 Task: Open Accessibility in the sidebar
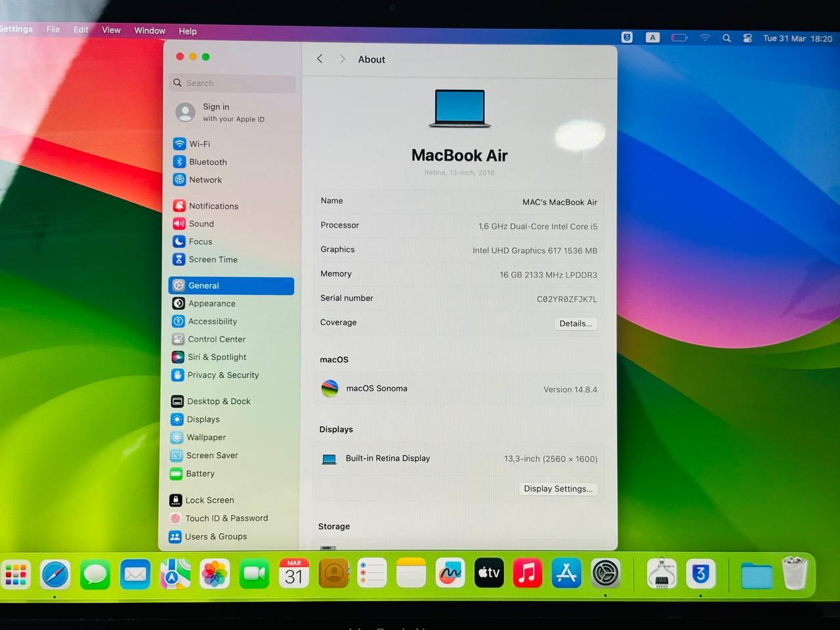231,322
